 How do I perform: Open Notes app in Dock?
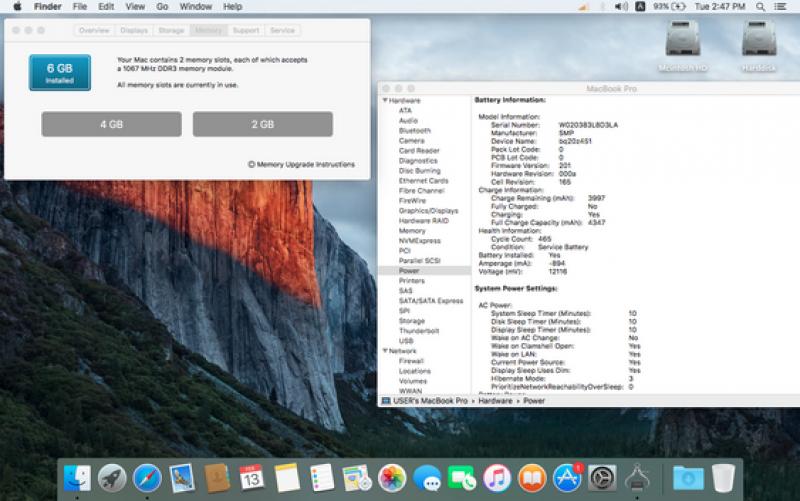pyautogui.click(x=287, y=478)
